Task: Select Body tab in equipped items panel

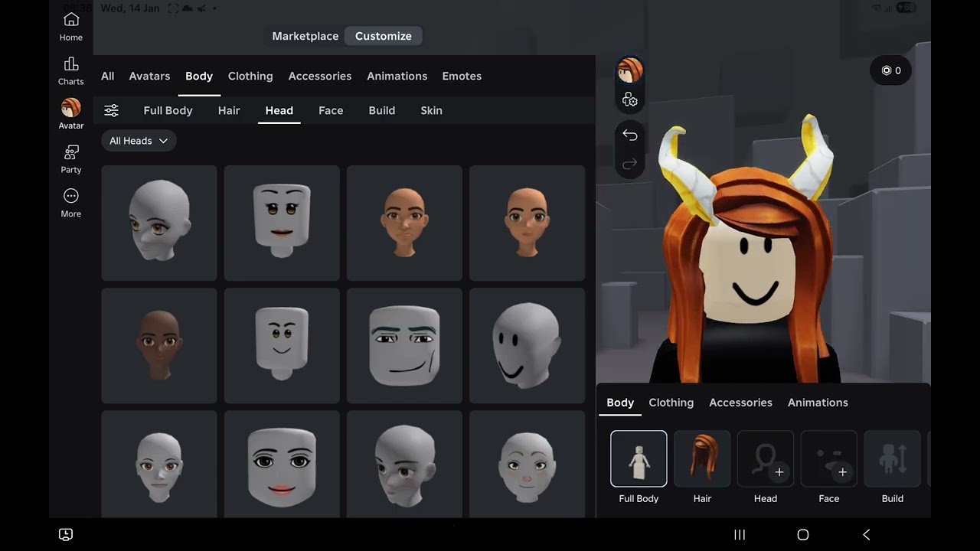Action: [620, 403]
